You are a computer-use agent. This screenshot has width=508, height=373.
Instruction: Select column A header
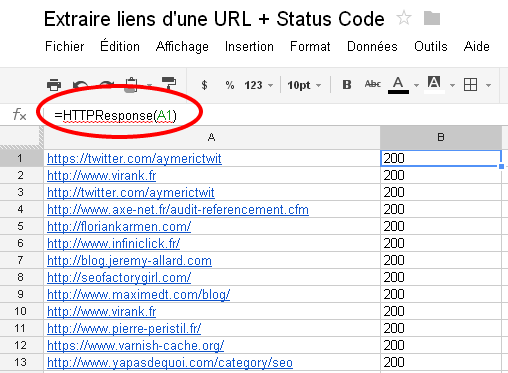pos(212,137)
